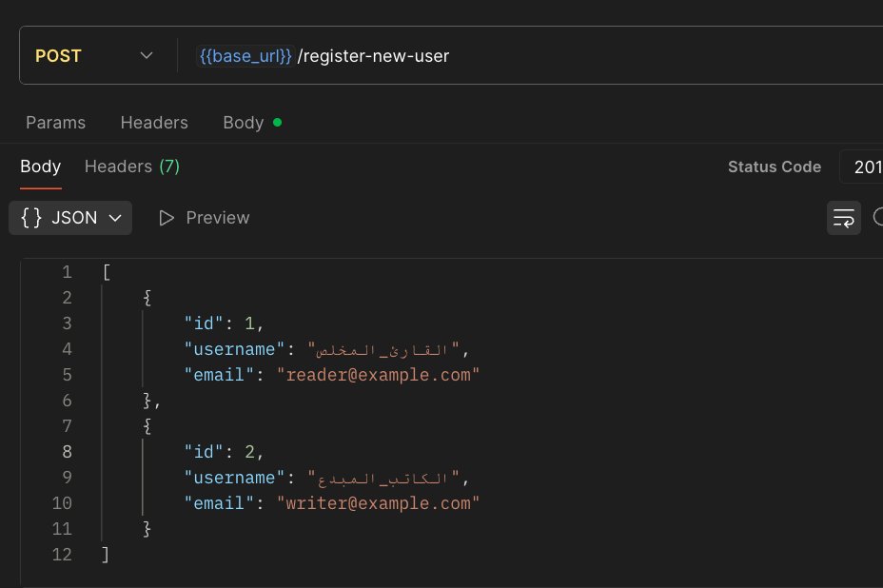Switch to the Params tab
This screenshot has height=588, width=883.
coord(56,123)
